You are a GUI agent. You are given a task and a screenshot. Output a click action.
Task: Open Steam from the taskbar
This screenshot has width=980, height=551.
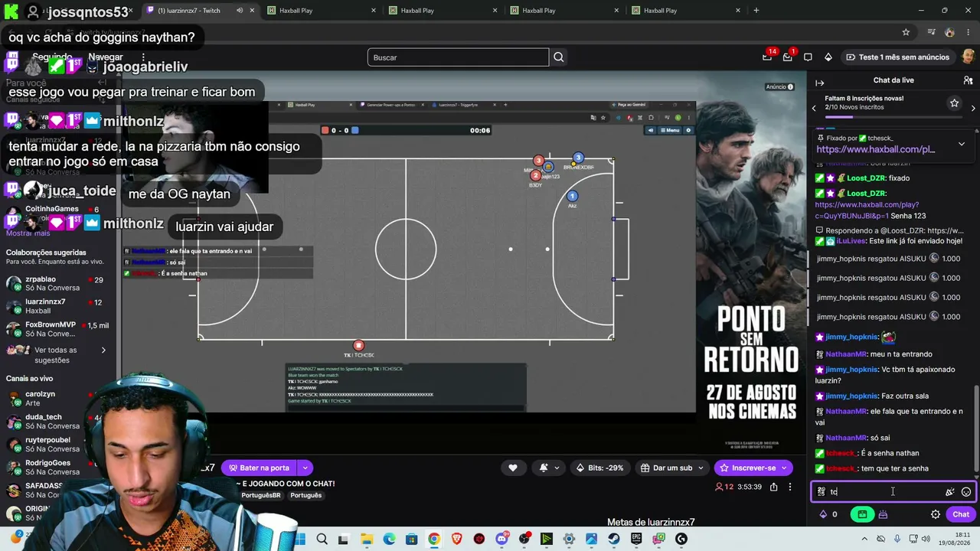click(614, 539)
